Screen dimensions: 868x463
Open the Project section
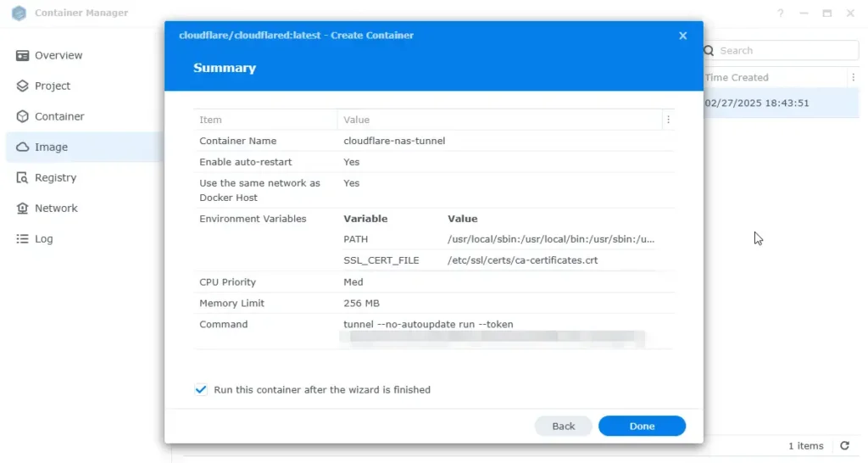click(84, 86)
